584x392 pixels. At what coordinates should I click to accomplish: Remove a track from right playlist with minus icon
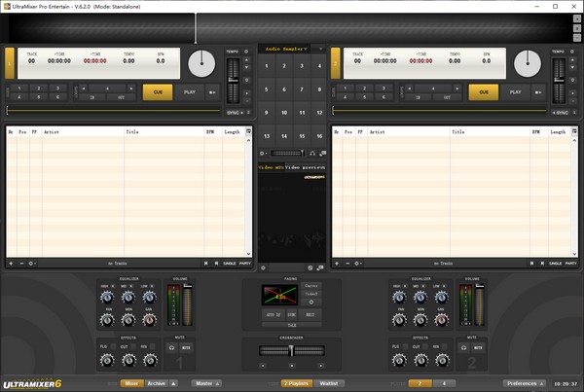(347, 264)
